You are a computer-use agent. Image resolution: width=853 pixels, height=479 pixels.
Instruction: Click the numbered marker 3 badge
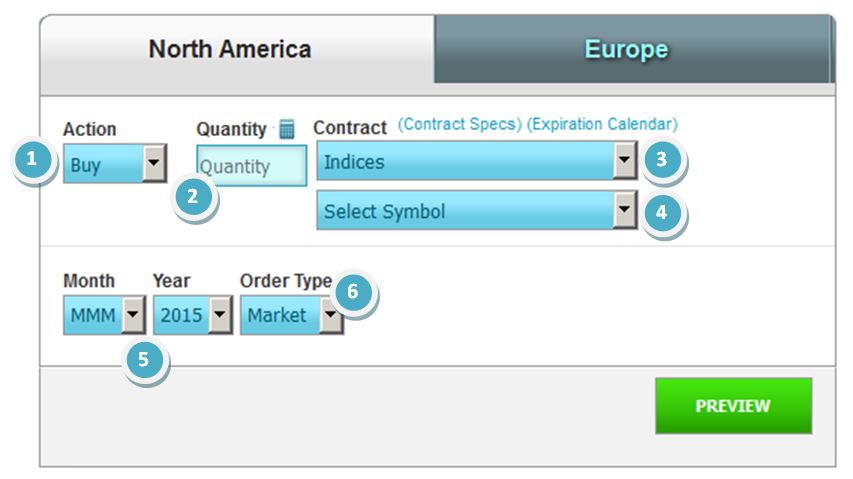pos(661,159)
